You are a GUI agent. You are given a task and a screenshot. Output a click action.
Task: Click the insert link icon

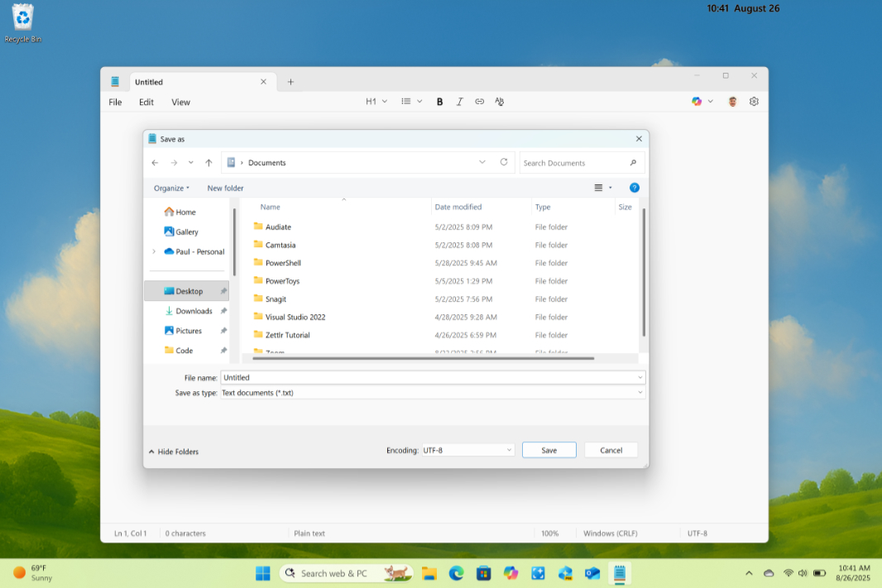point(480,102)
